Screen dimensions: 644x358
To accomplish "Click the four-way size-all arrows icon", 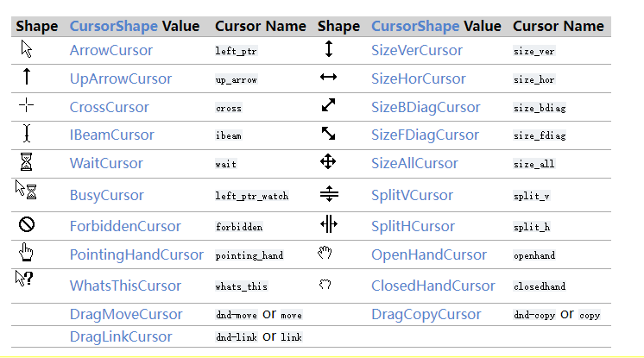I will (x=328, y=162).
